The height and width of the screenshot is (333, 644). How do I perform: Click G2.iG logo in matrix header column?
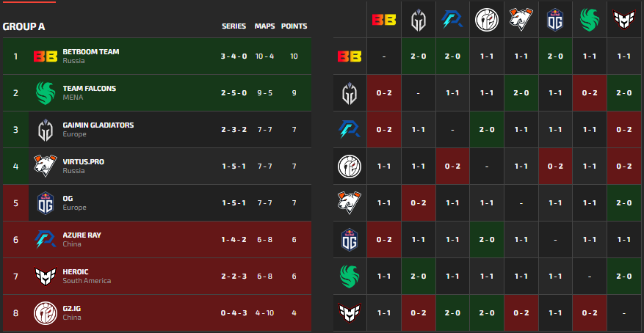pos(487,19)
